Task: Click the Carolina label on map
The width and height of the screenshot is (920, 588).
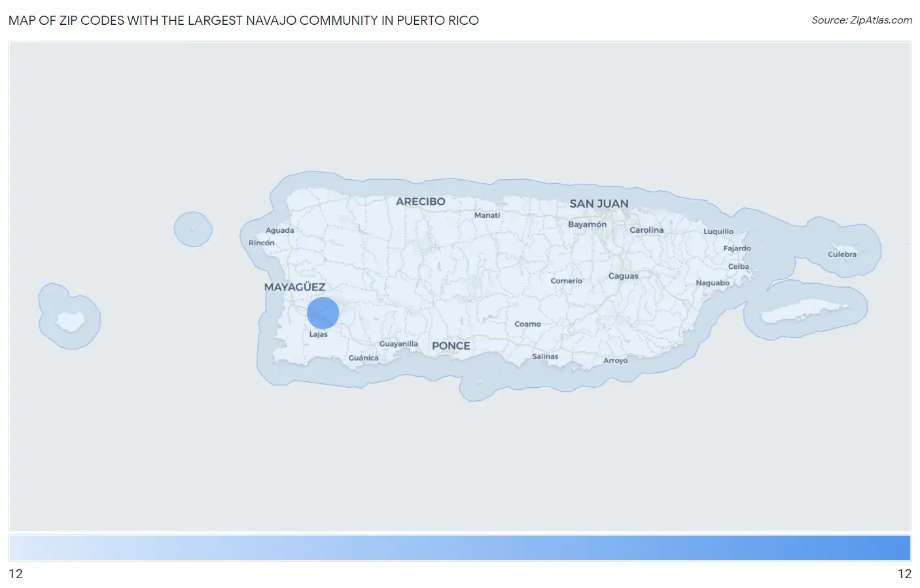Action: coord(646,230)
